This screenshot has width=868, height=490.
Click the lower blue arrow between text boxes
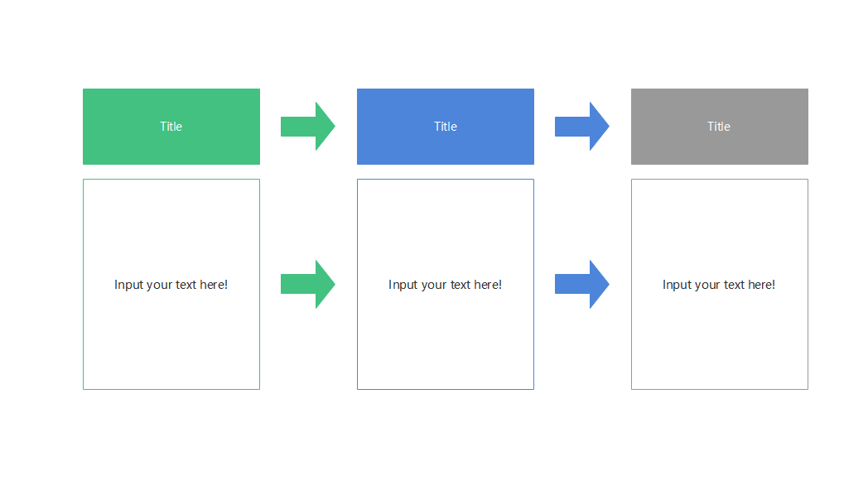pyautogui.click(x=581, y=284)
